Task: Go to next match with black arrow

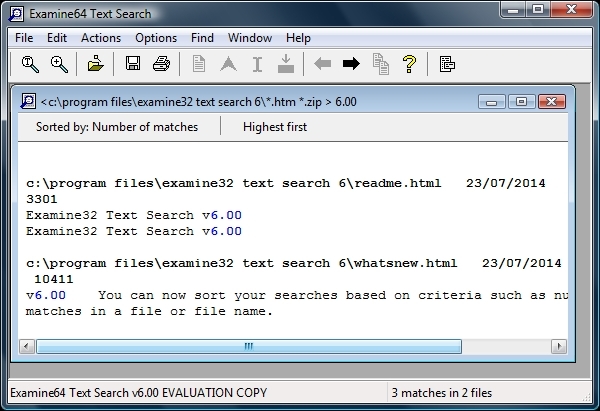Action: [x=351, y=65]
